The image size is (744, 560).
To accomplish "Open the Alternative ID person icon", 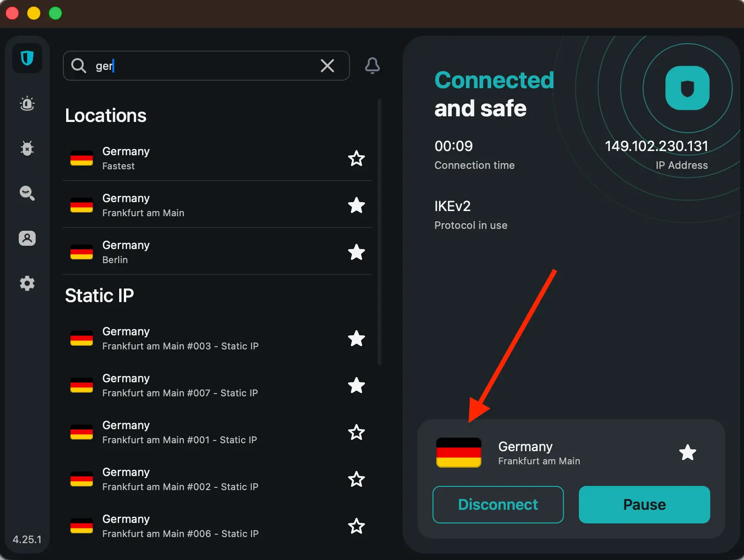I will point(27,238).
